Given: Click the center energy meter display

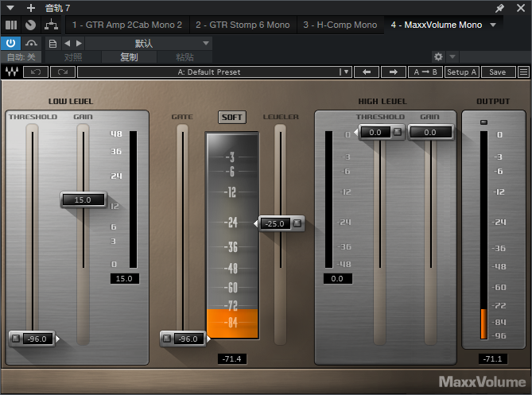Looking at the screenshot, I should (x=232, y=235).
